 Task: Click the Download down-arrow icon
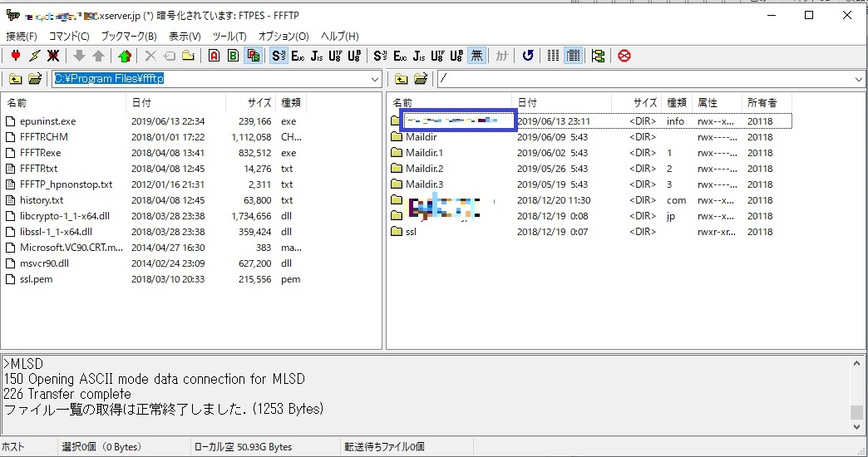point(79,56)
